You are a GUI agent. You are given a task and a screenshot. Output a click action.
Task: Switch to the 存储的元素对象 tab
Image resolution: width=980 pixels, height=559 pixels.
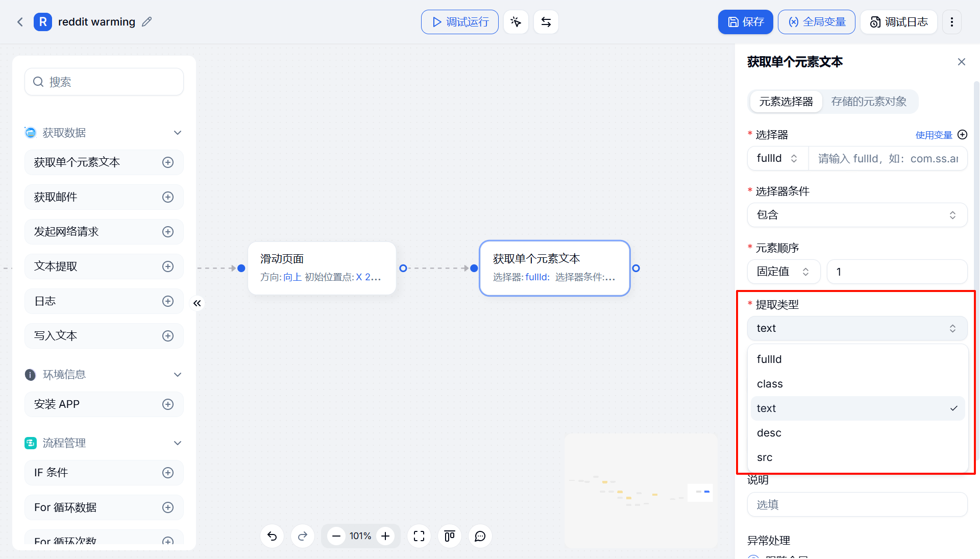[x=869, y=102]
